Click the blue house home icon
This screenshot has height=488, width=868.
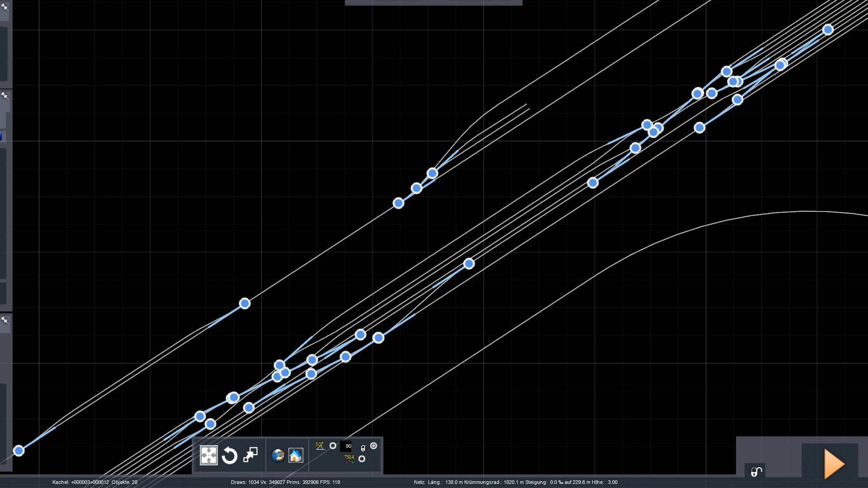pos(296,455)
